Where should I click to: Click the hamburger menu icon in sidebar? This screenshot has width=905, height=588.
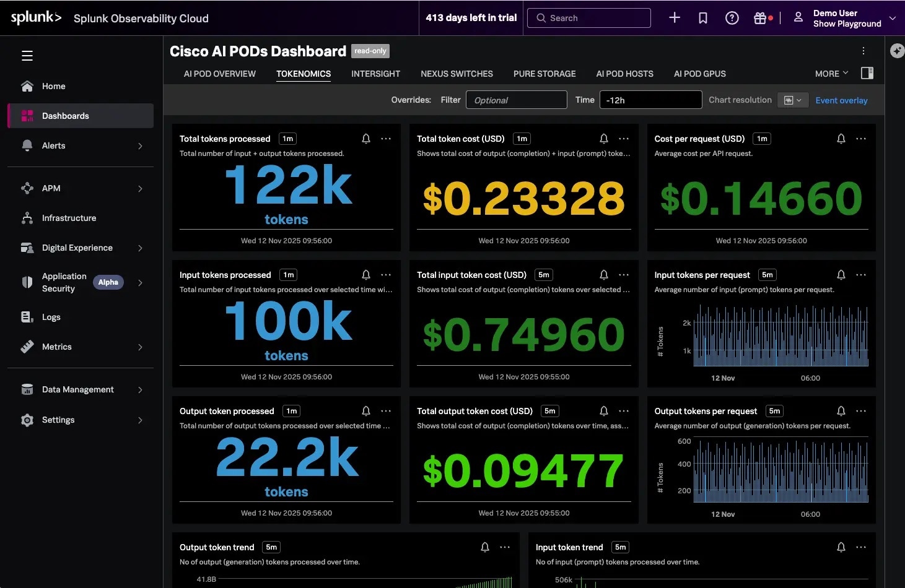pos(27,56)
